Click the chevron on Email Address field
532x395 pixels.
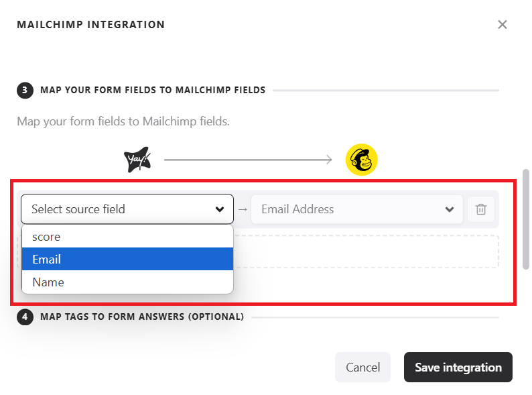tap(450, 209)
